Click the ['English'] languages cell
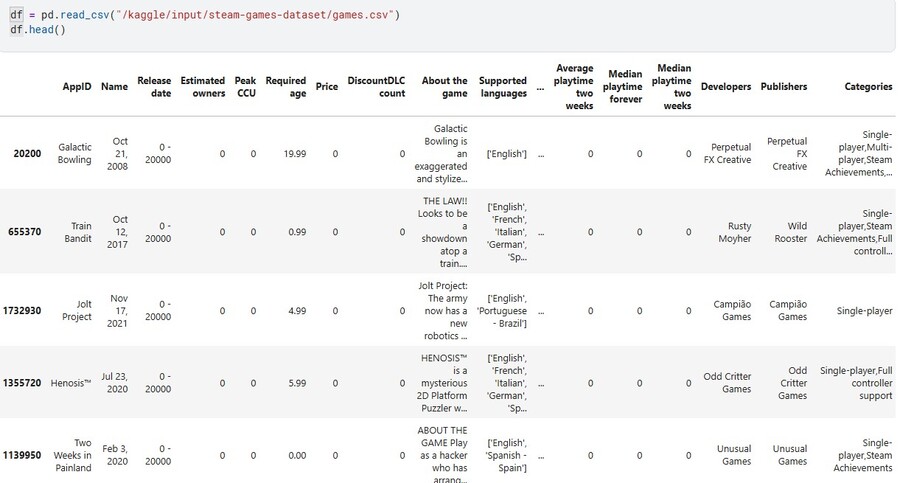This screenshot has height=483, width=900. [506, 154]
